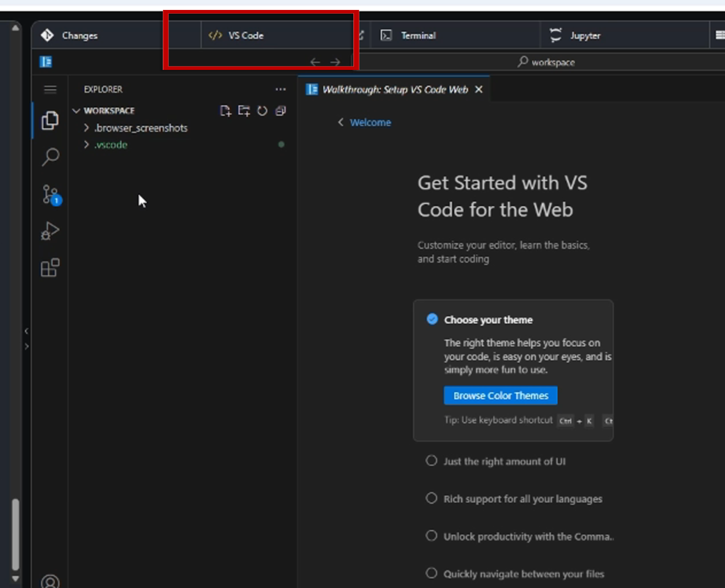Open Explorer views and more actions menu
Viewport: 725px width, 588px height.
point(281,89)
